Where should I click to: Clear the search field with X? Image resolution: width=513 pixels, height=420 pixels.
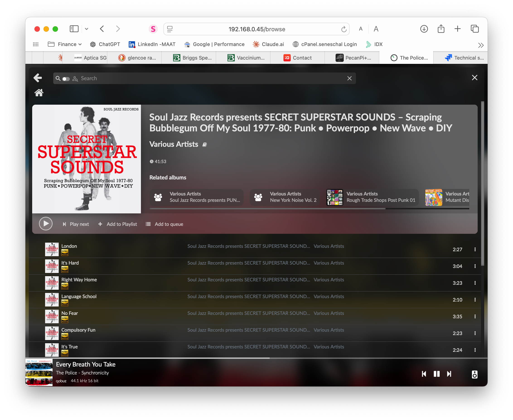click(x=349, y=78)
